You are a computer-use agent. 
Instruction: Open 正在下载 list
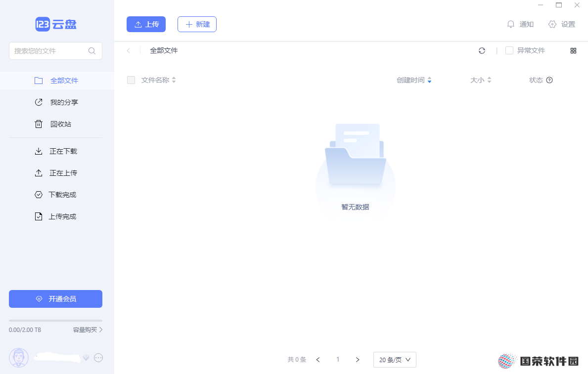click(x=57, y=151)
